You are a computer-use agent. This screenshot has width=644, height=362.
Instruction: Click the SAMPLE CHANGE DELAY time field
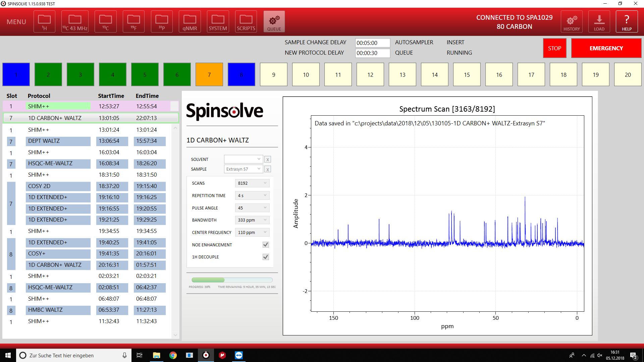pyautogui.click(x=372, y=43)
